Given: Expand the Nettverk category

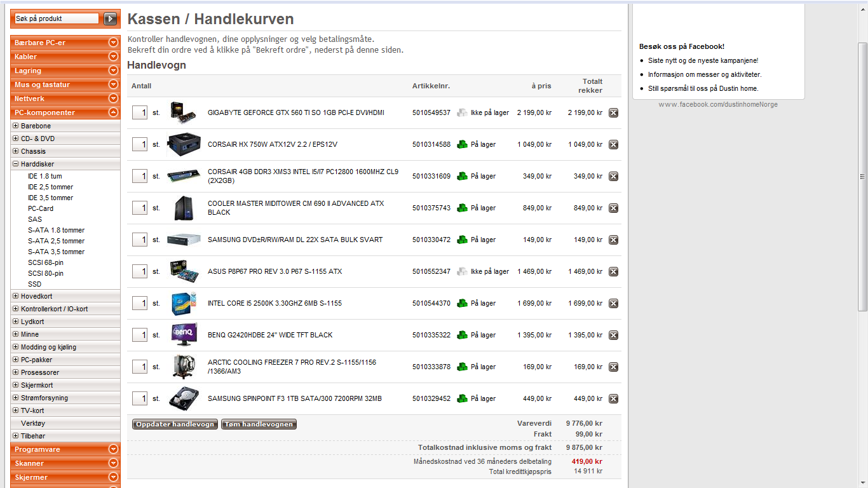Looking at the screenshot, I should (113, 98).
